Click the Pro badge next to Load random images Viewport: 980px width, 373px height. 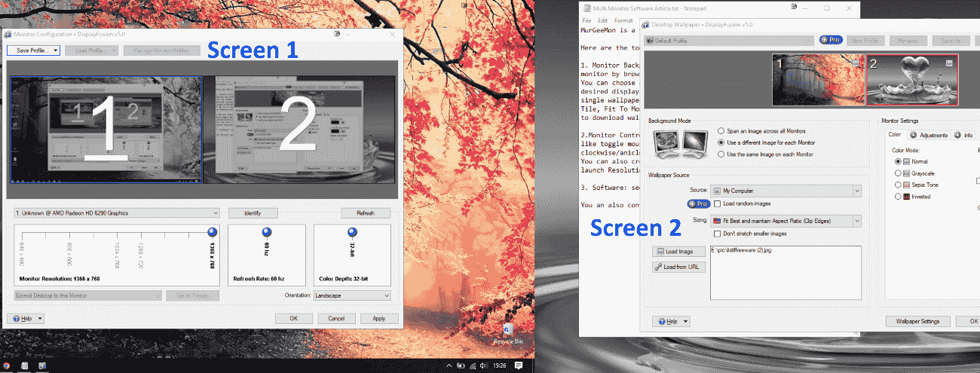(699, 203)
